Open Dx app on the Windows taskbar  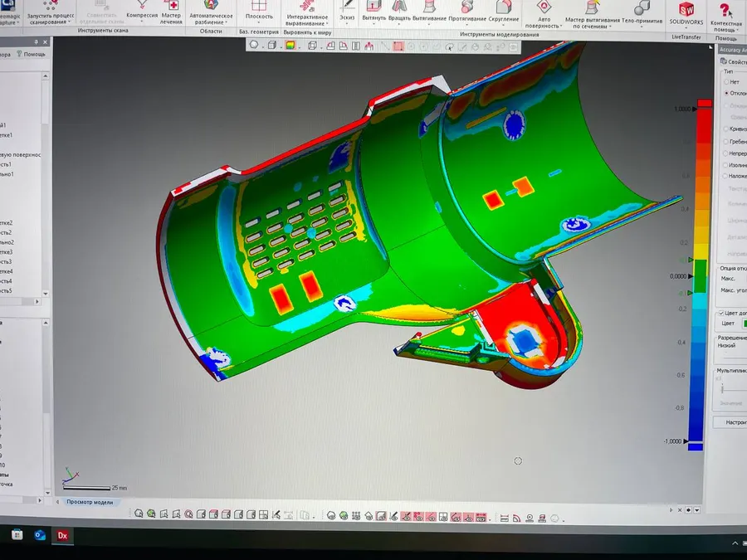pos(62,535)
